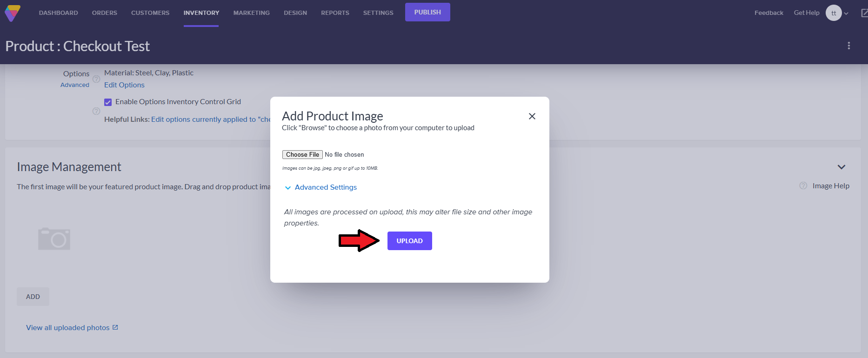Click the Upload button
The height and width of the screenshot is (358, 868).
[x=409, y=241]
